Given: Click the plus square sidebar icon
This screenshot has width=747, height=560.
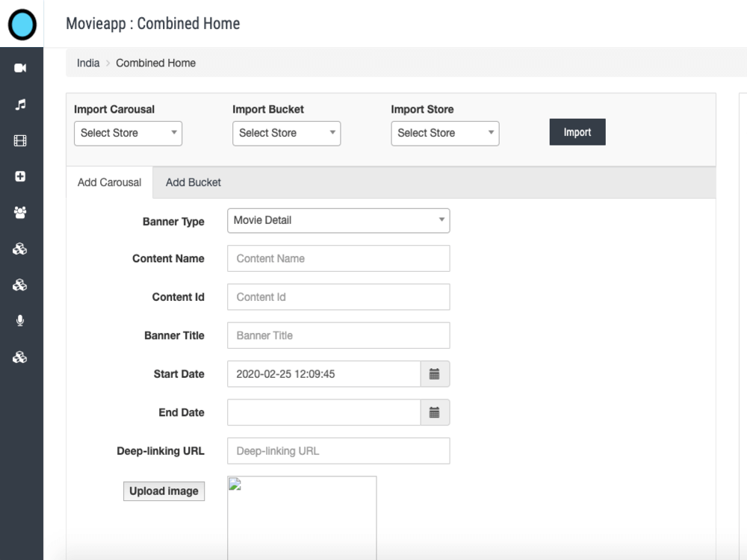Looking at the screenshot, I should click(20, 176).
